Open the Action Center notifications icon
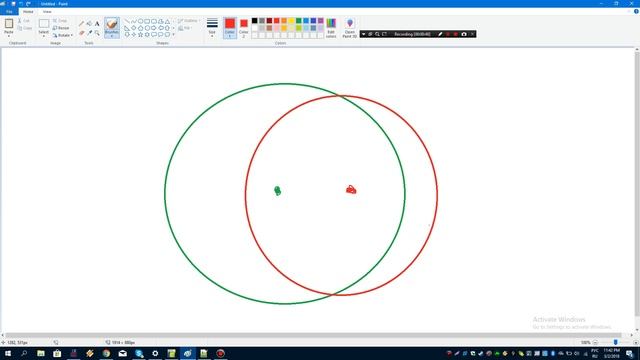Viewport: 640px width, 360px height. 630,353
